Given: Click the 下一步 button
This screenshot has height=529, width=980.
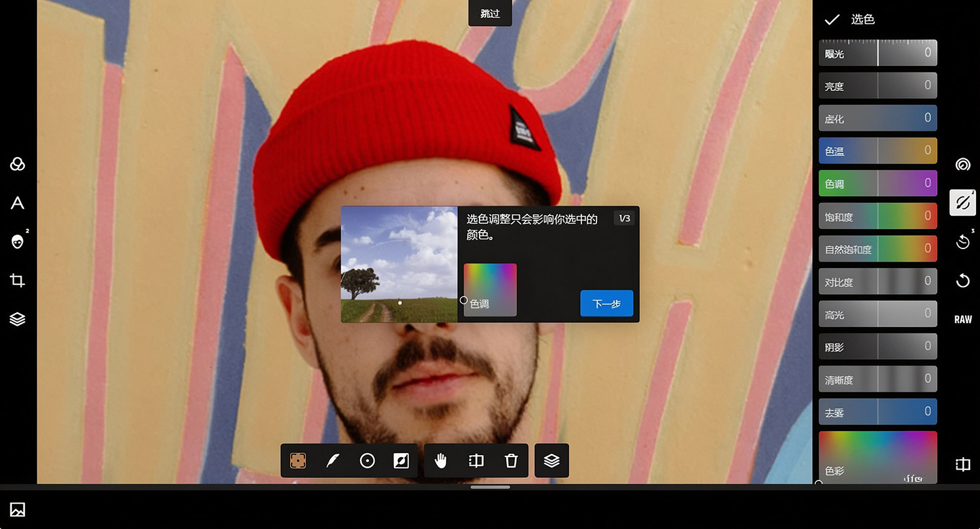Looking at the screenshot, I should [x=606, y=303].
